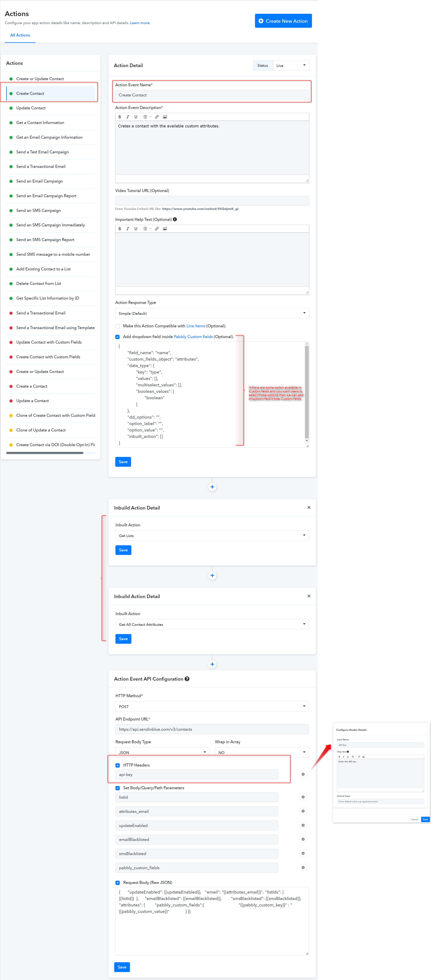Switch to the All Actions tab
This screenshot has width=431, height=980.
[20, 35]
